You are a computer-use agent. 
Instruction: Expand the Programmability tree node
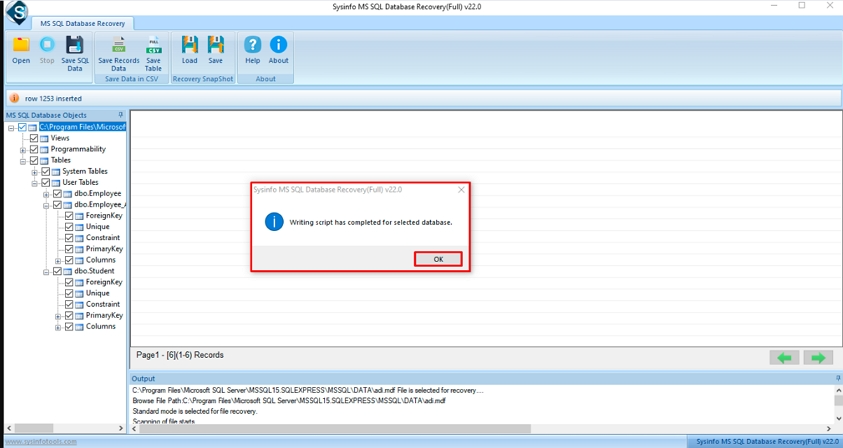coord(23,150)
